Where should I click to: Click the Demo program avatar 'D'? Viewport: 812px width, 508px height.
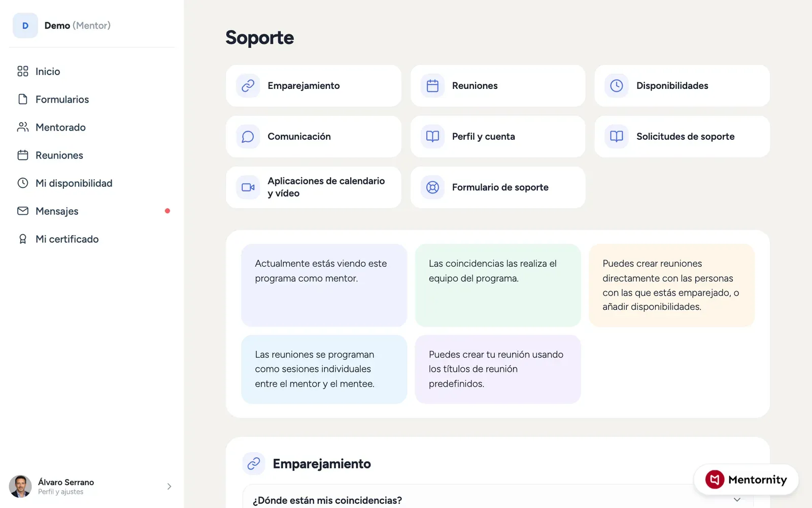(x=25, y=25)
